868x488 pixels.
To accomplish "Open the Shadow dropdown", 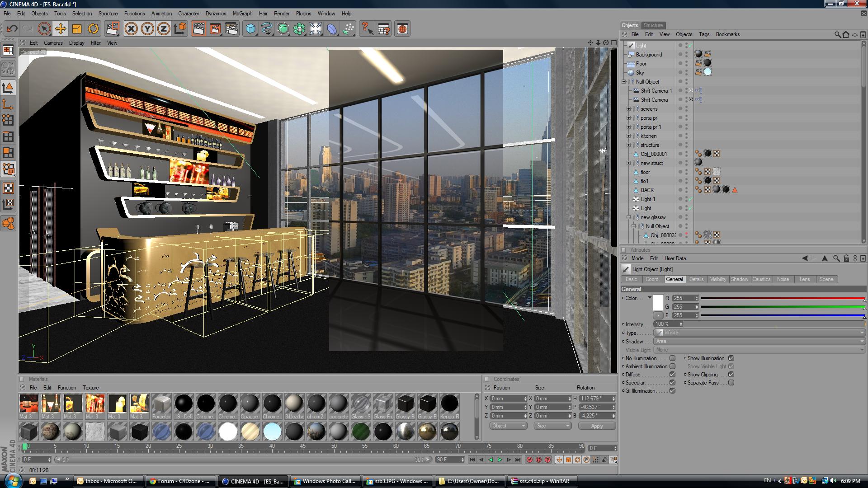I will tap(759, 341).
